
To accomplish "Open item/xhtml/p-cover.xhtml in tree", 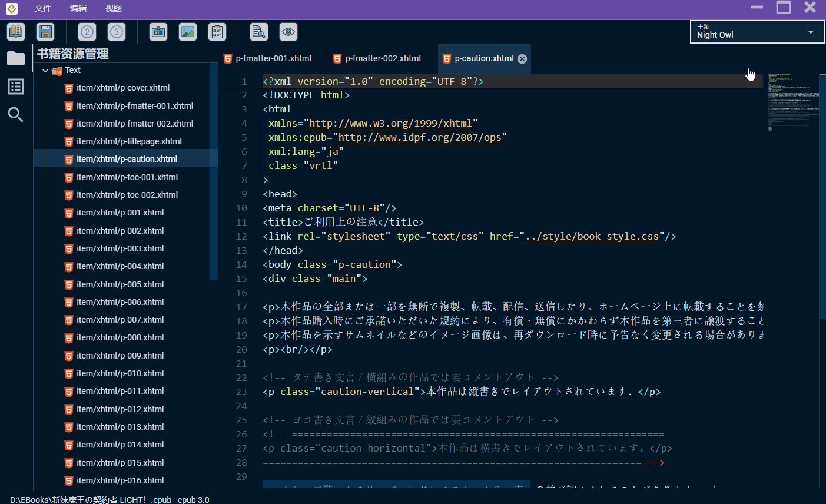I will [123, 88].
